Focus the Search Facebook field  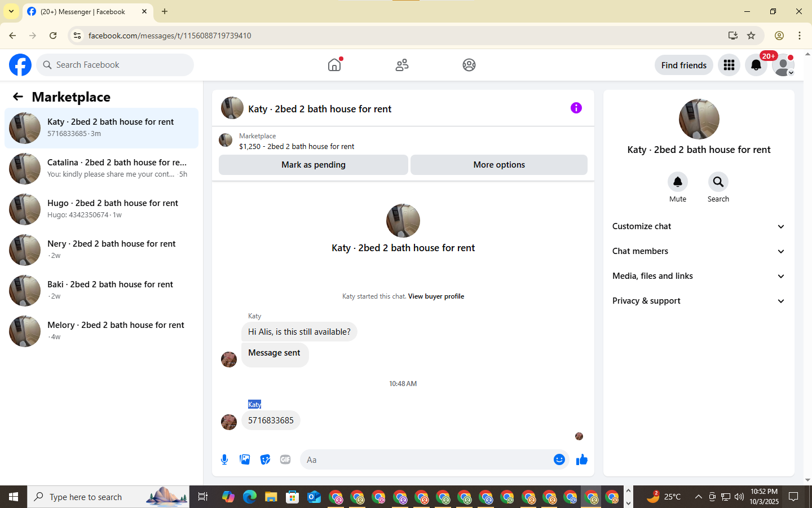pyautogui.click(x=115, y=65)
